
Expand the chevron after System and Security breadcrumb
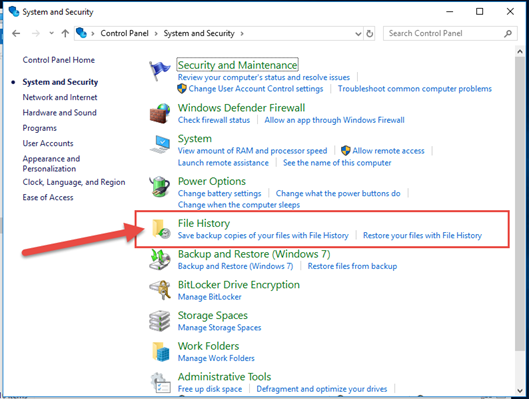tap(242, 33)
